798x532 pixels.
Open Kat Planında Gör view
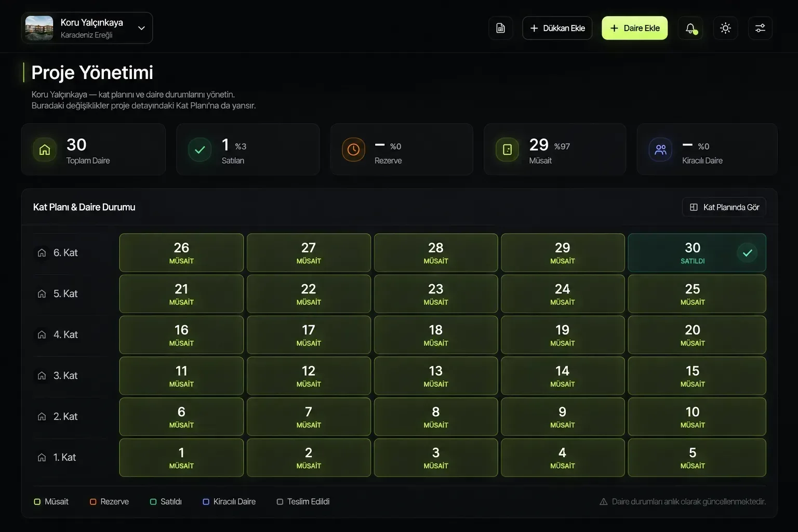pyautogui.click(x=724, y=207)
